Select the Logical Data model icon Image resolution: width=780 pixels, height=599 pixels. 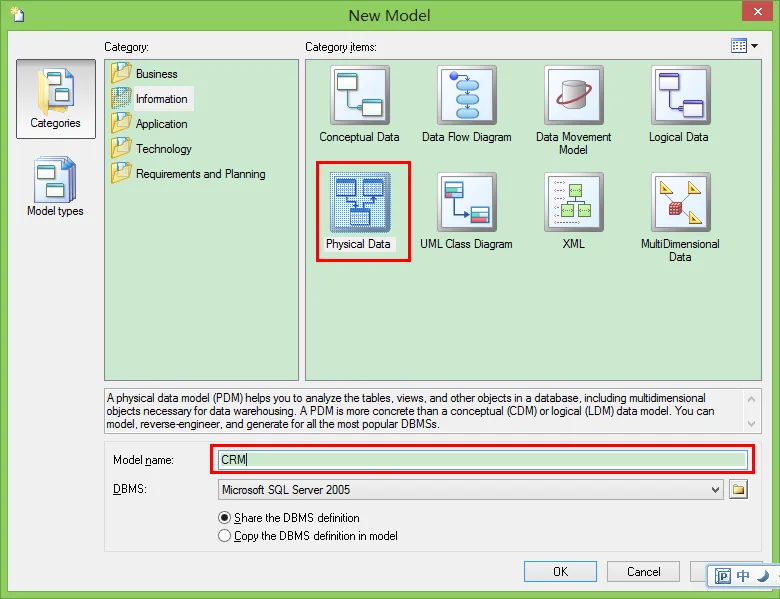[x=681, y=95]
